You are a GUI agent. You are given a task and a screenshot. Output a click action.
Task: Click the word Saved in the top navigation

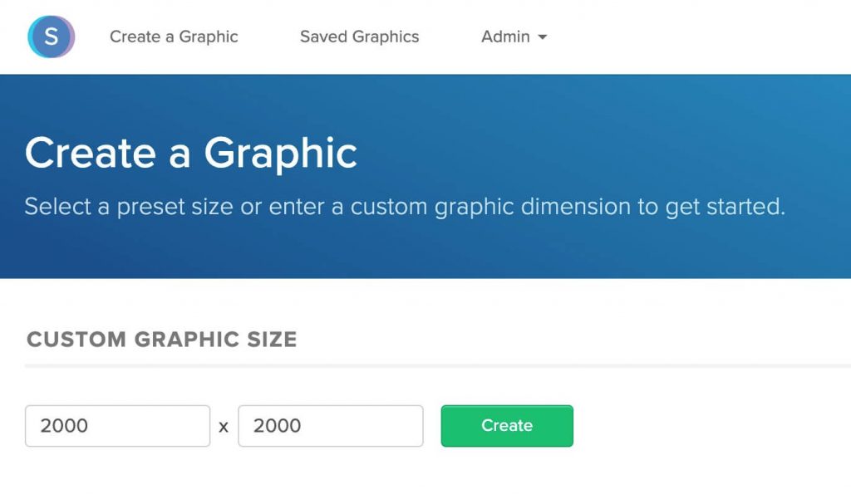[x=323, y=37]
